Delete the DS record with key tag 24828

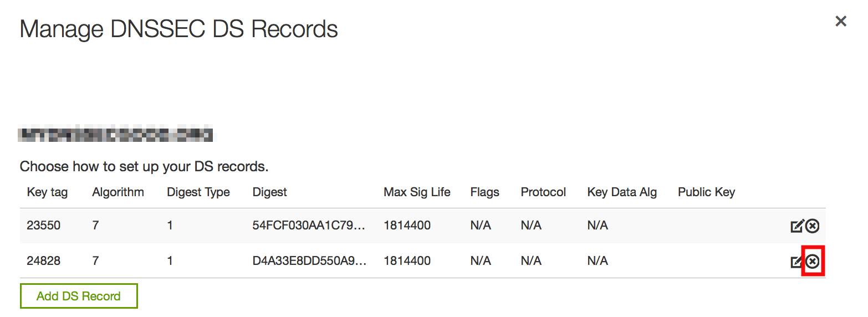813,262
